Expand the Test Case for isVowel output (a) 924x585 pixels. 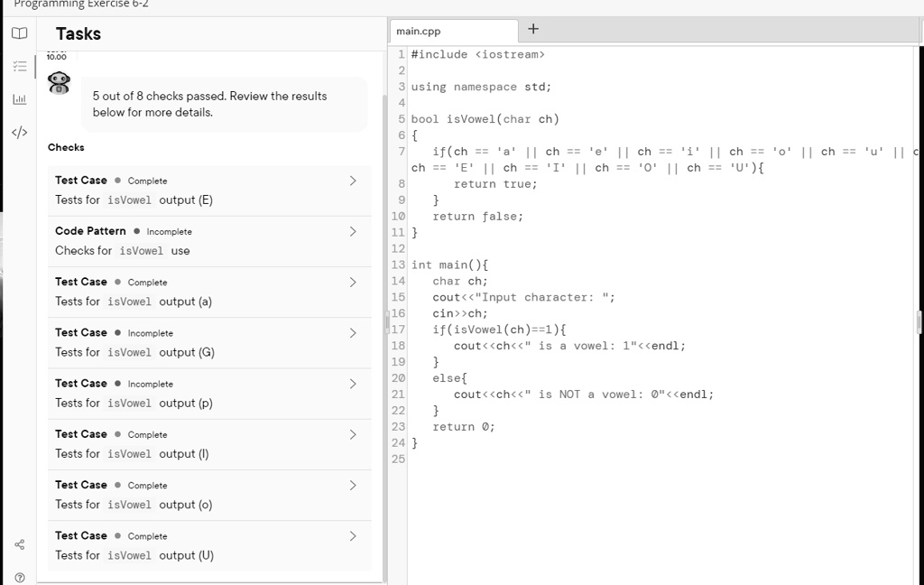[x=353, y=281]
